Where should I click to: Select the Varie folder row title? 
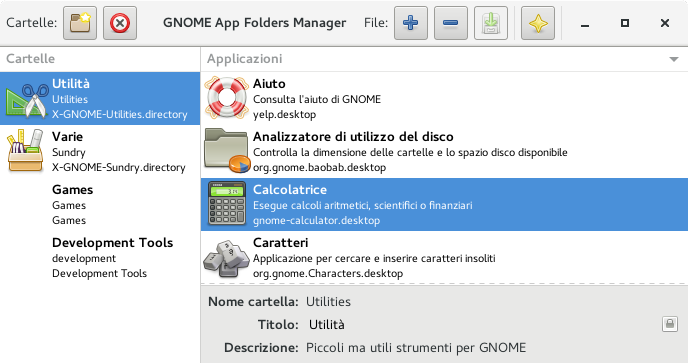click(67, 137)
